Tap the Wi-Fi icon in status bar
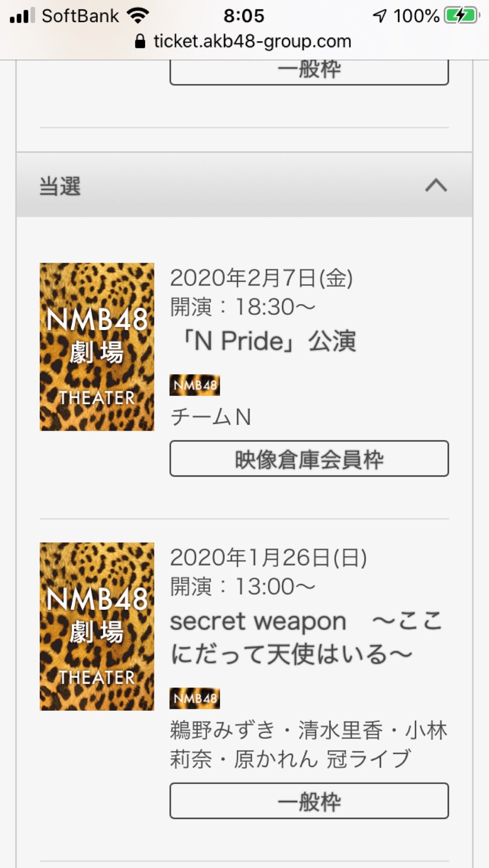Screen dimensions: 489x868 point(138,16)
